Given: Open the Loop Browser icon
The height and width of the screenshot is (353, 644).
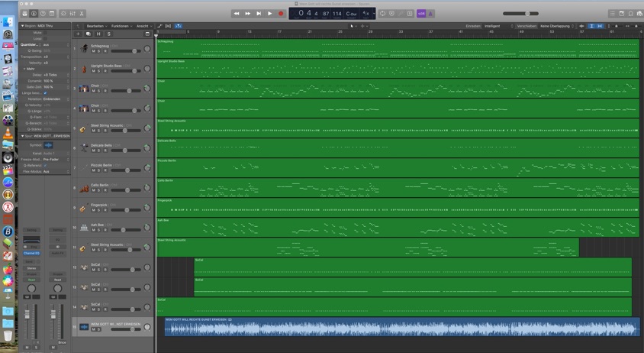Looking at the screenshot, I should click(630, 14).
